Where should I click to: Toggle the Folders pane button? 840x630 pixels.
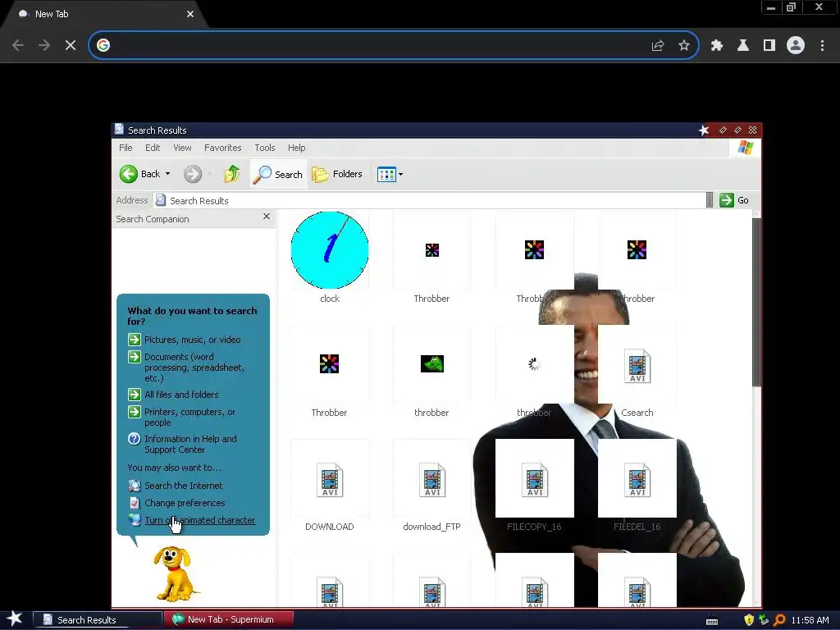click(337, 174)
